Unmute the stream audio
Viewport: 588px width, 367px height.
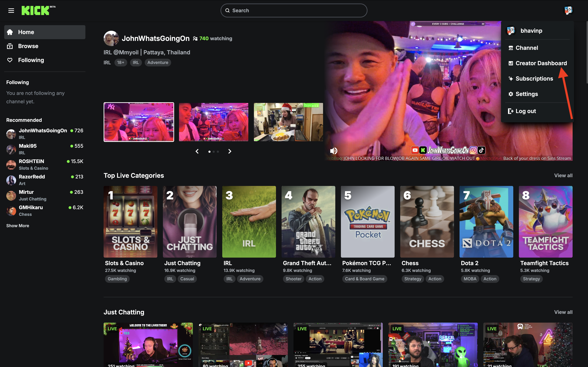coord(334,151)
